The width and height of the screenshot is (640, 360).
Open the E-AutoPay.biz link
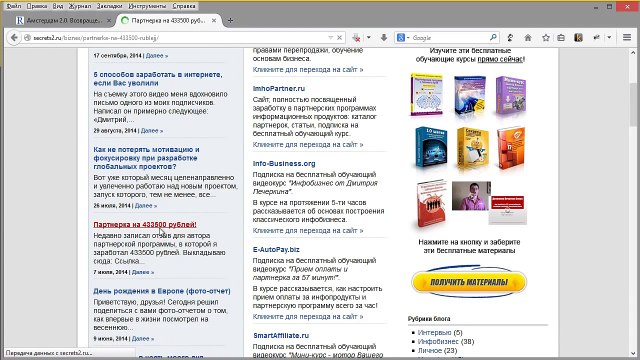pyautogui.click(x=276, y=249)
